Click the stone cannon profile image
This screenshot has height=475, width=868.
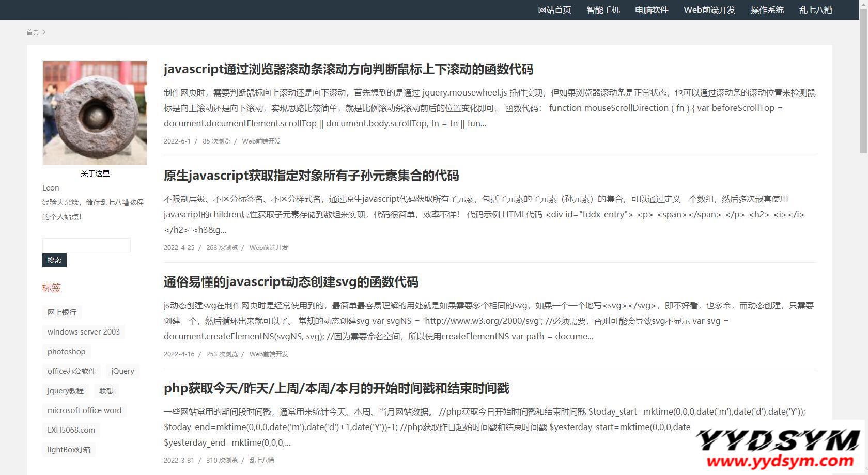(95, 113)
